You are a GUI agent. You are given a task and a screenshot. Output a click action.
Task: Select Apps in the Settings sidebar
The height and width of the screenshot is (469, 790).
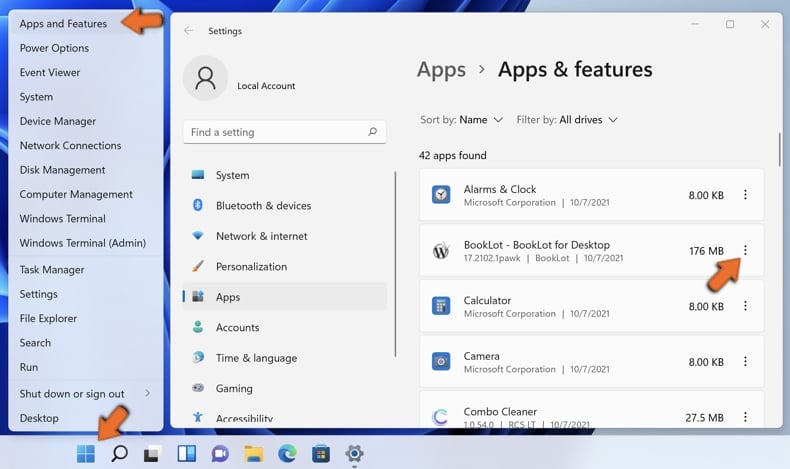(x=285, y=297)
